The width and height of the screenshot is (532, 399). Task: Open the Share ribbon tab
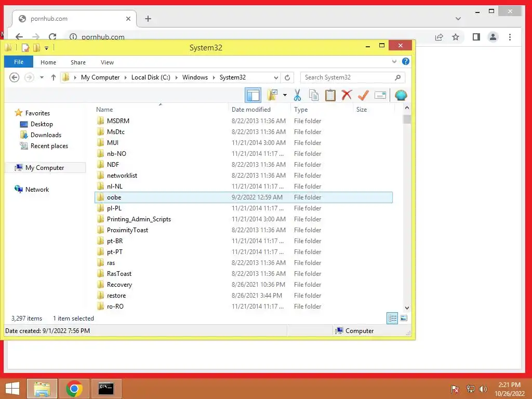tap(78, 62)
